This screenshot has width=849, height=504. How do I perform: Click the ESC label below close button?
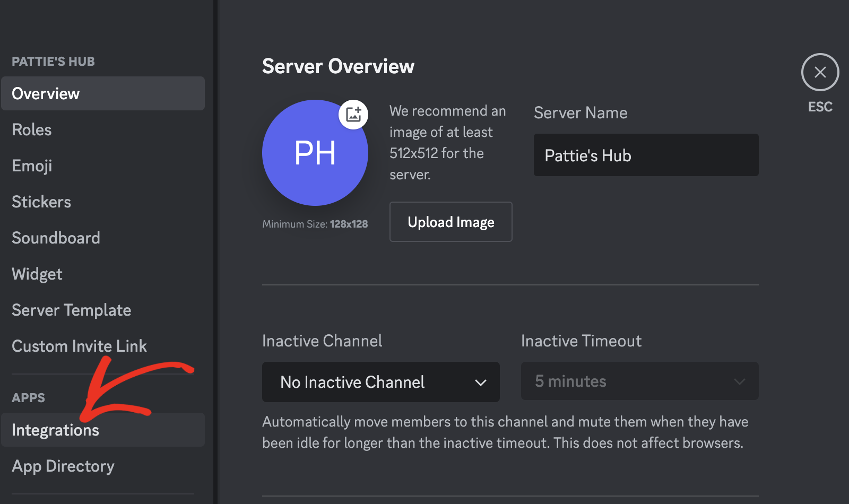(x=820, y=107)
